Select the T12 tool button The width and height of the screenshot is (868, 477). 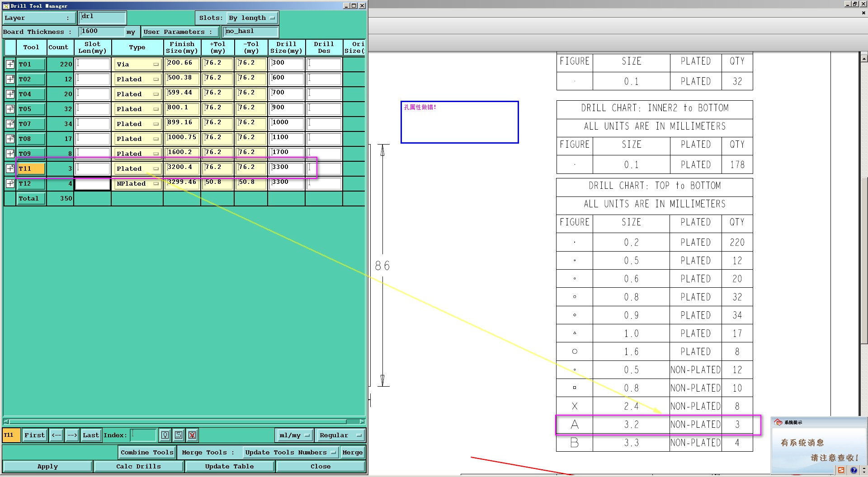click(31, 184)
